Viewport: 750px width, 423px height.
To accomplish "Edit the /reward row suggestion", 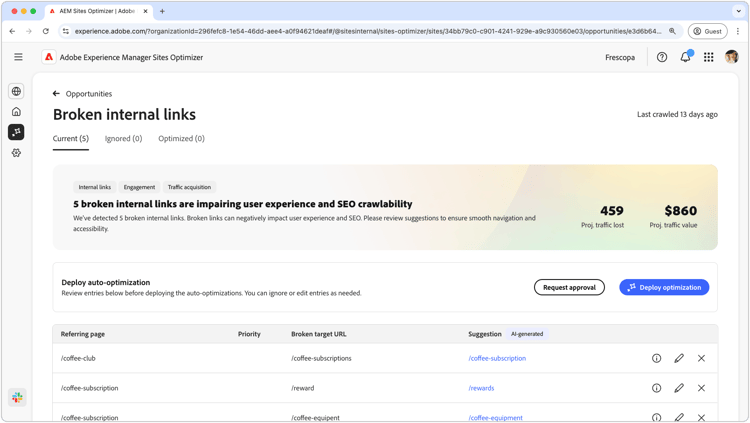I will (x=679, y=388).
